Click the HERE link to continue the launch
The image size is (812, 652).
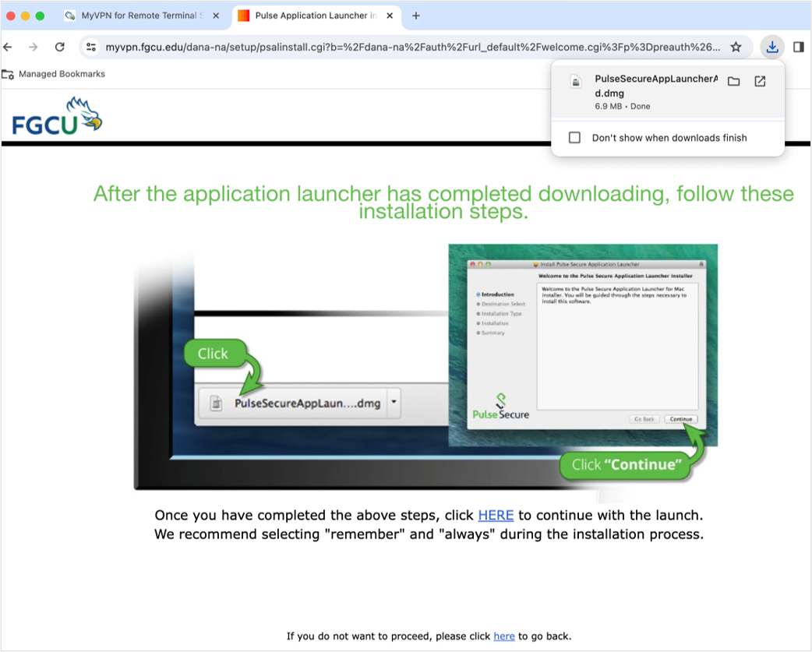pyautogui.click(x=496, y=515)
